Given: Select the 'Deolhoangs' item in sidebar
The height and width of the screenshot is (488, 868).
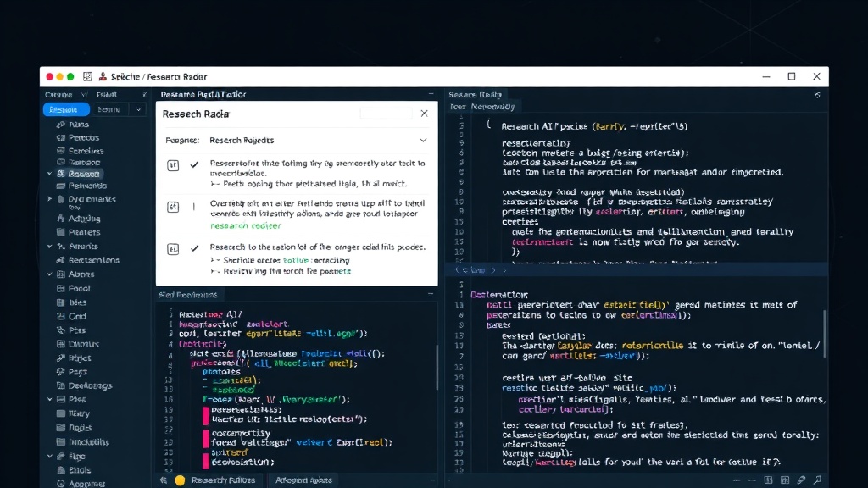Looking at the screenshot, I should [x=90, y=385].
